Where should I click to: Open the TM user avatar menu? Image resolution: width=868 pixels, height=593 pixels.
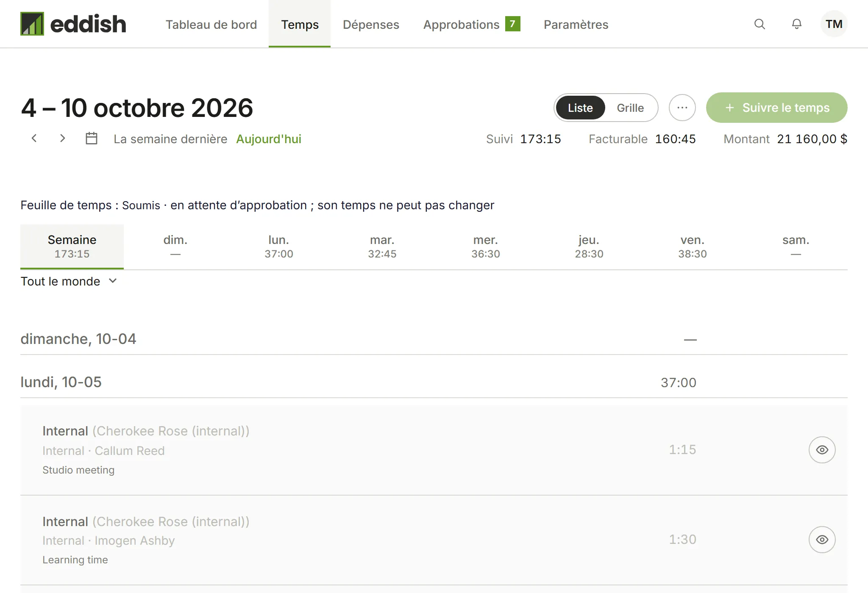pyautogui.click(x=834, y=24)
